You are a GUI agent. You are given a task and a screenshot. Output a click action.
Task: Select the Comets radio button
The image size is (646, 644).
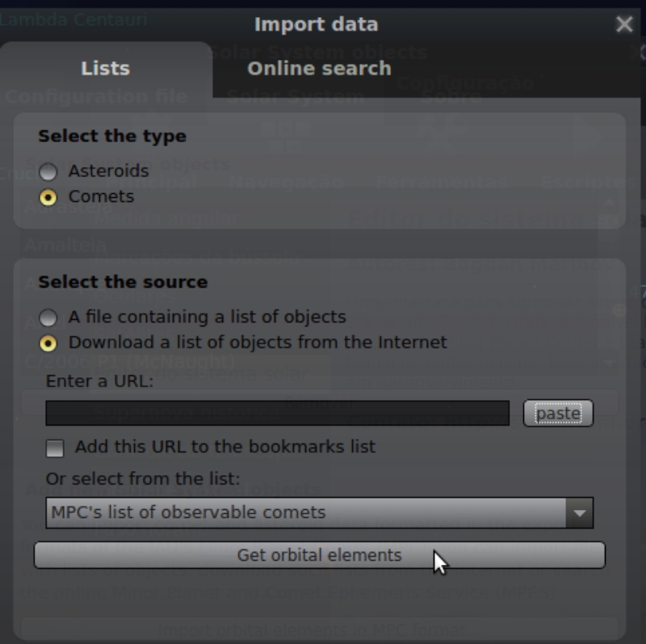tap(48, 197)
